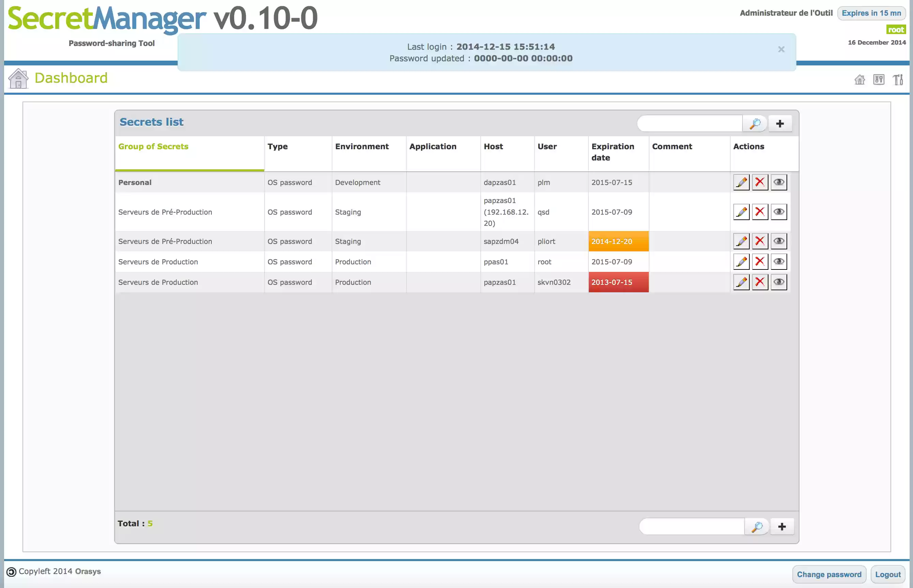The image size is (913, 588).
Task: Click the search magnifier above the secrets list
Action: [754, 123]
